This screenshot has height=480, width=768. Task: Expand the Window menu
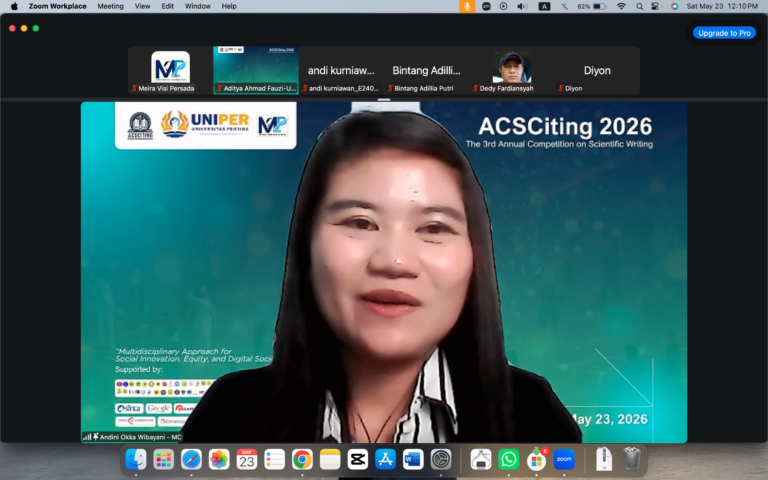tap(198, 6)
